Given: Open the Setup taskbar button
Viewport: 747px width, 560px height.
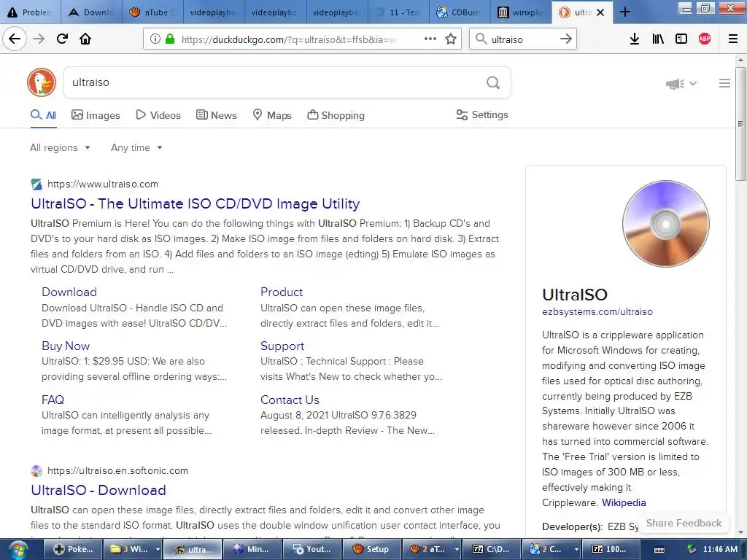Looking at the screenshot, I should tap(371, 549).
